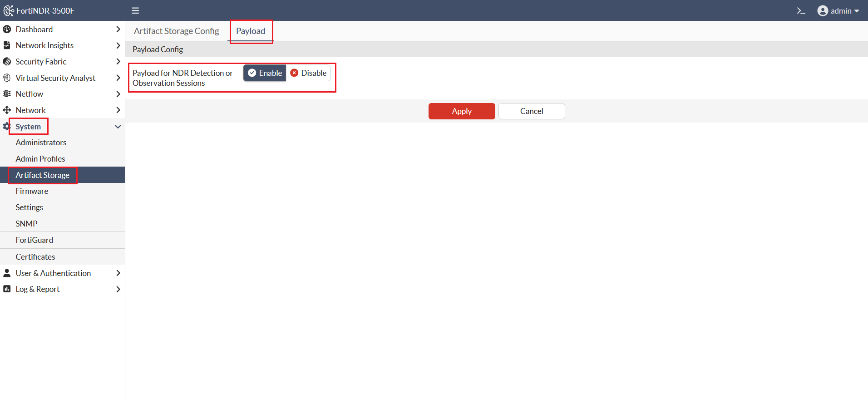The image size is (868, 404).
Task: Expand the Virtual Security Analyst chevron
Action: [x=118, y=78]
